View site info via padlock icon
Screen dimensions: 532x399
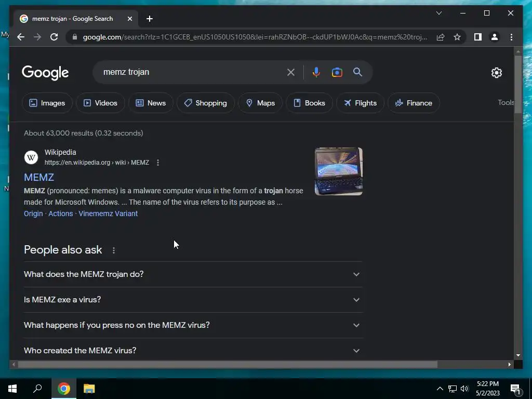(x=75, y=37)
